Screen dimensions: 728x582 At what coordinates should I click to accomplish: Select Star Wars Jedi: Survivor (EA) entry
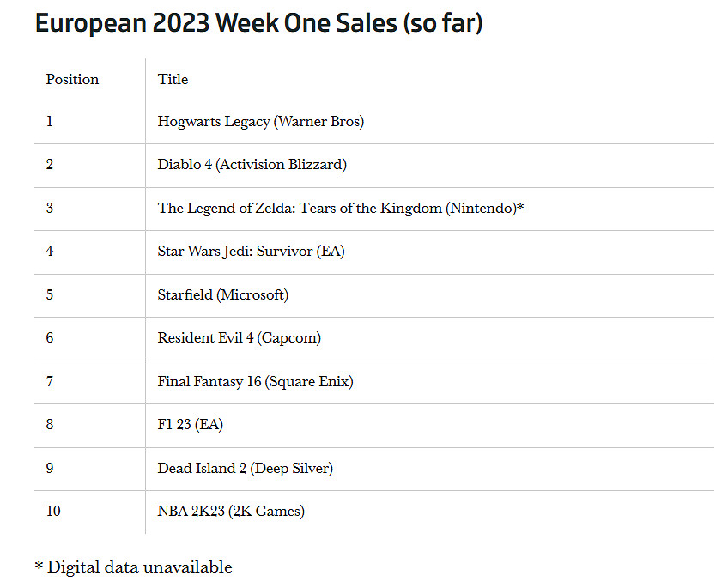click(251, 252)
